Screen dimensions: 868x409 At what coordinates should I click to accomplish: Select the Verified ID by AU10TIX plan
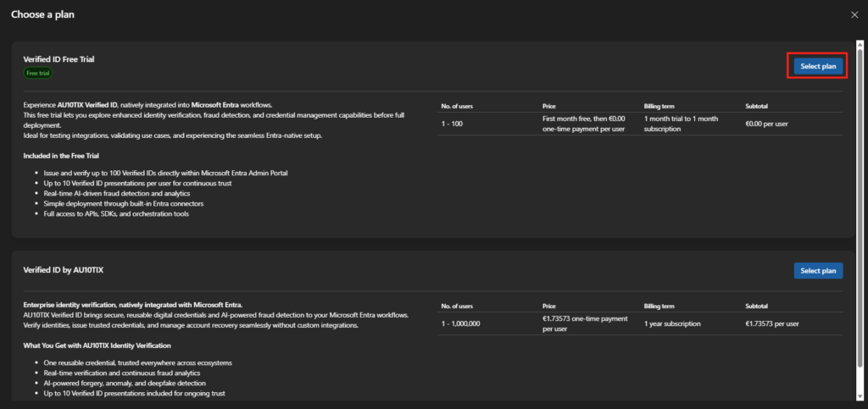(x=818, y=271)
